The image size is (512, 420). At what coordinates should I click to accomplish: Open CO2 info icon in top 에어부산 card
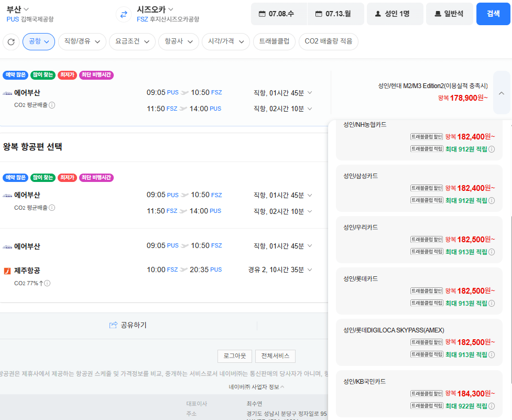[x=52, y=105]
